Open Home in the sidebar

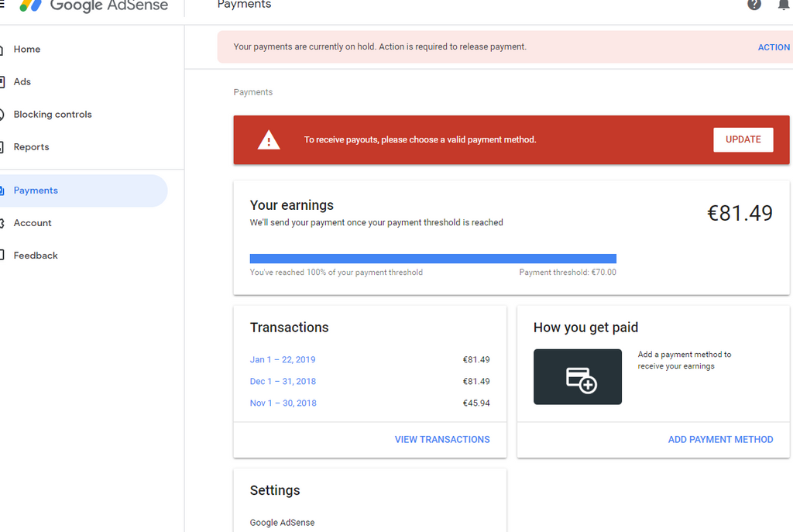27,50
